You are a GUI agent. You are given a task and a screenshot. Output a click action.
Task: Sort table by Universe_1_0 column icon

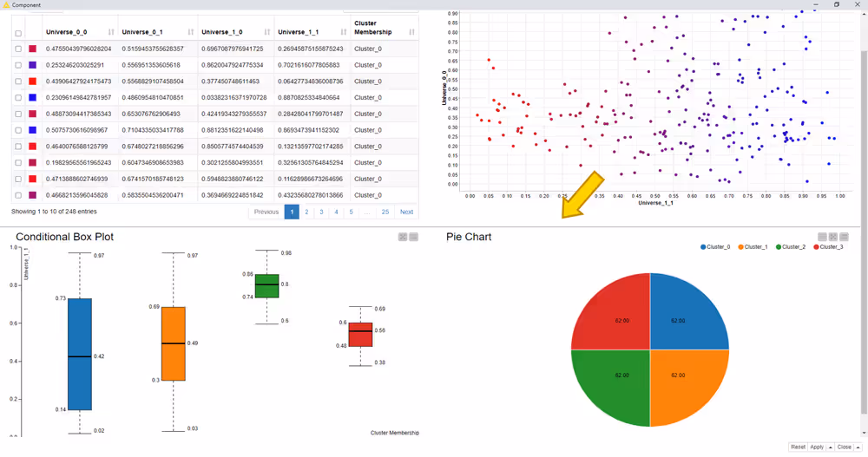coord(267,32)
